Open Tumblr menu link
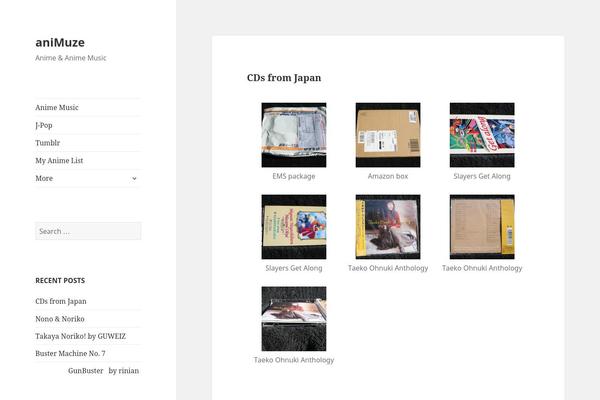This screenshot has width=600, height=400. (48, 143)
